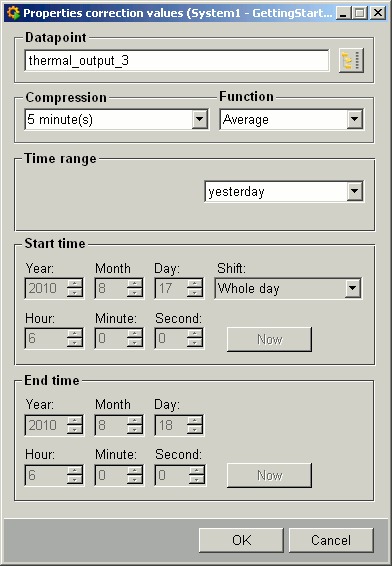Increase the End time Year spinner
Screen dimensions: 392x566
pos(75,420)
